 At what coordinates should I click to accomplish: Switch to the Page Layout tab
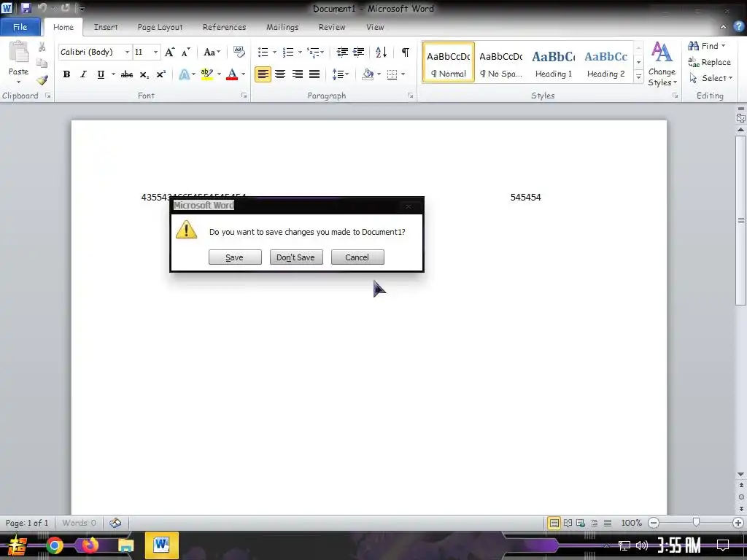coord(160,27)
